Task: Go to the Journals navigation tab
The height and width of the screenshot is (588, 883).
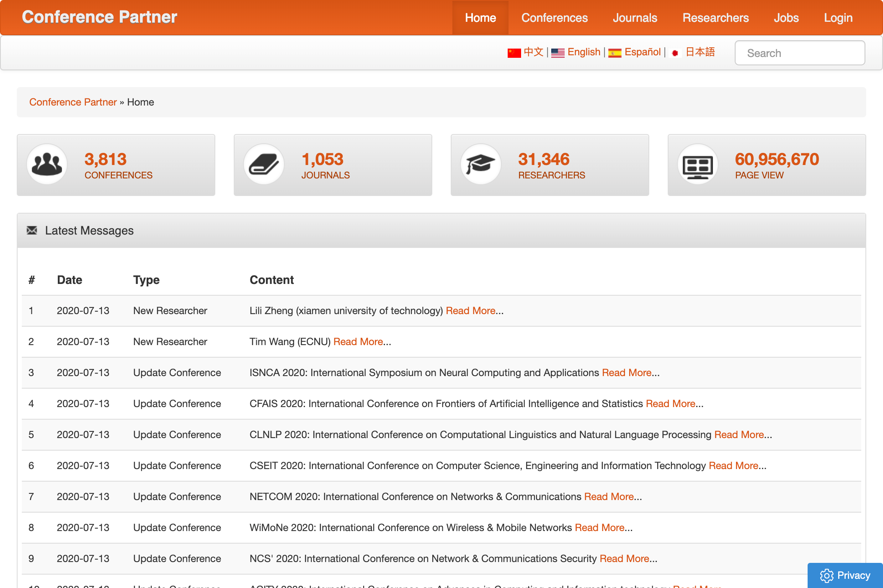Action: [x=635, y=18]
